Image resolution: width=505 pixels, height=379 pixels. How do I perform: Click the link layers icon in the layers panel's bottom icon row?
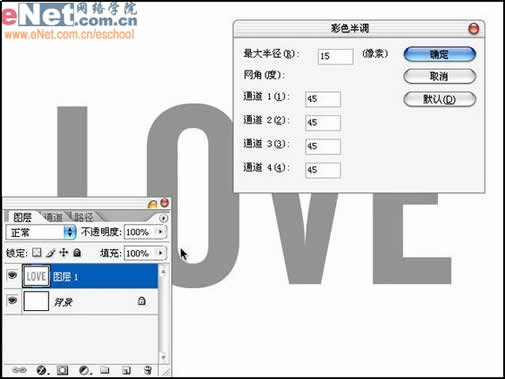(19, 370)
